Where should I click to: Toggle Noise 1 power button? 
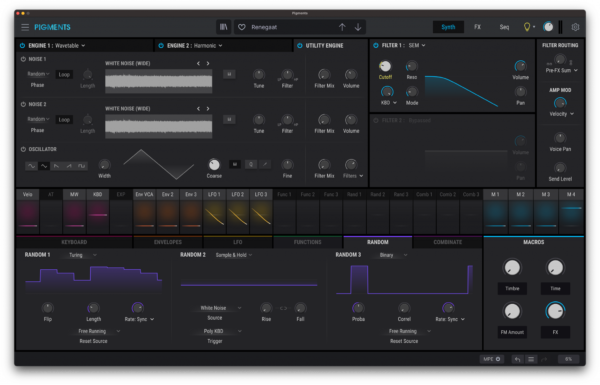coord(23,59)
